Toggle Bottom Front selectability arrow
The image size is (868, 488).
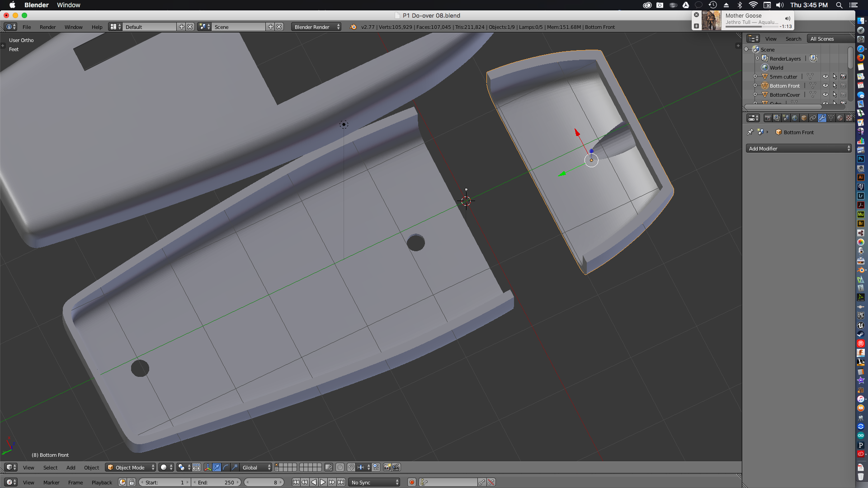[835, 86]
